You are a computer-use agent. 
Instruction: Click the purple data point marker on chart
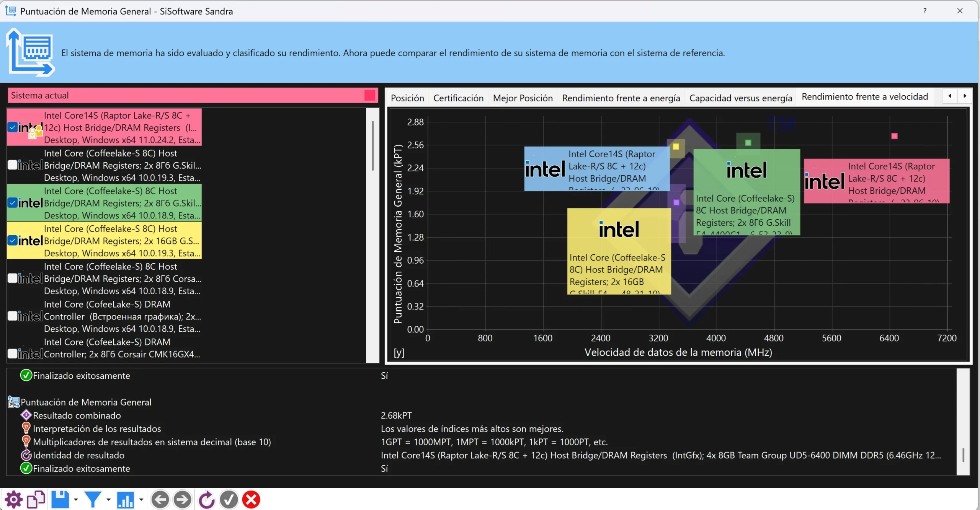click(676, 202)
